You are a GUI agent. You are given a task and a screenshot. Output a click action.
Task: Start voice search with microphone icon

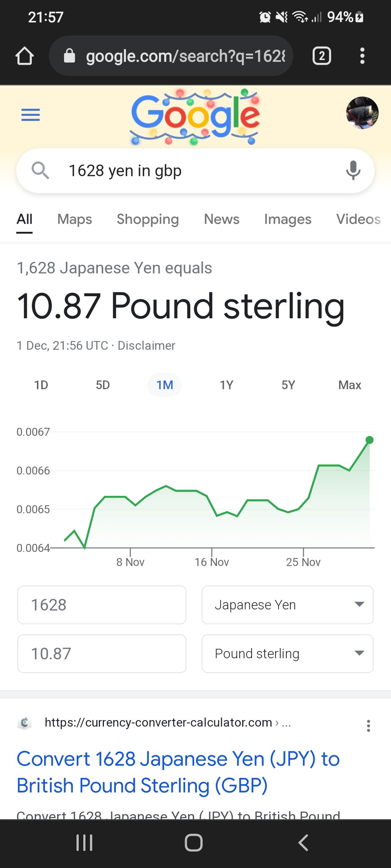click(353, 170)
